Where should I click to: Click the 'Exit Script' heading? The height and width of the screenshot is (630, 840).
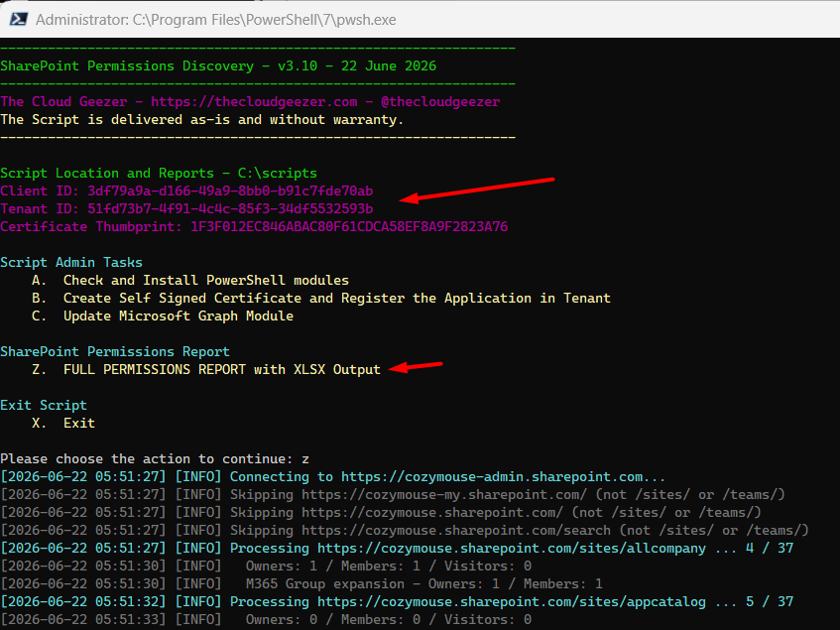tap(44, 405)
